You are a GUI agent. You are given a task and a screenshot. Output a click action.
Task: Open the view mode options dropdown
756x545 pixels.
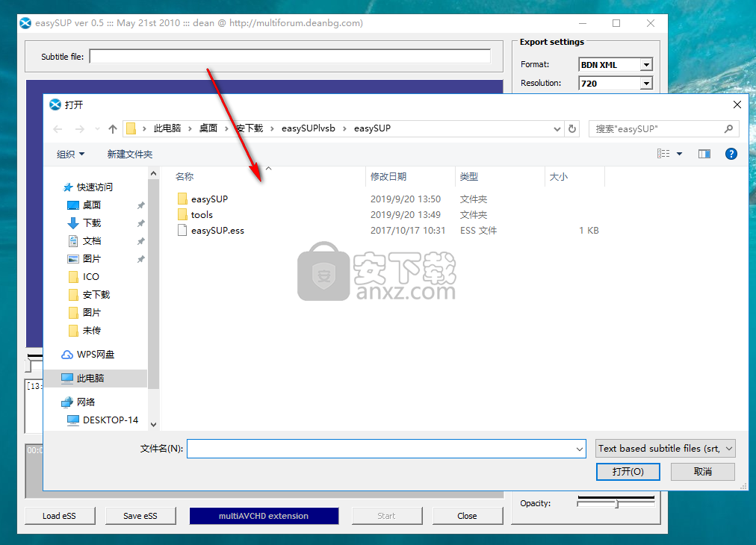679,154
